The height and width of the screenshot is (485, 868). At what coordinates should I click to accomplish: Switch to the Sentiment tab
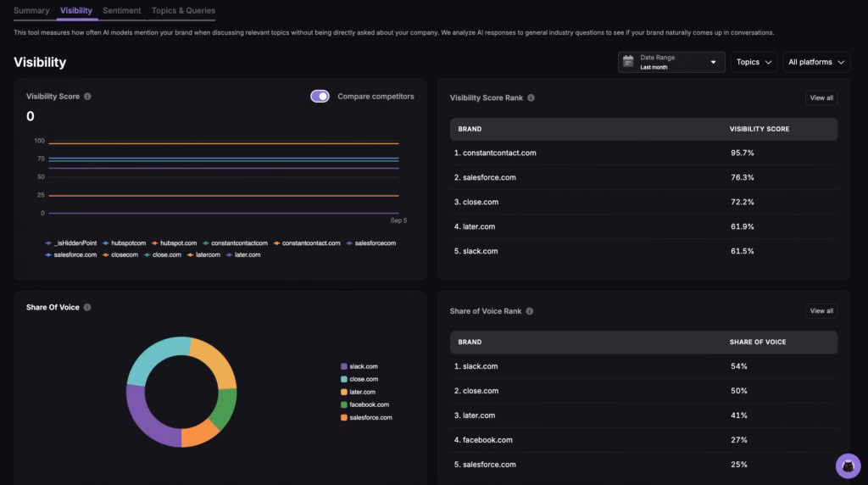pos(122,11)
